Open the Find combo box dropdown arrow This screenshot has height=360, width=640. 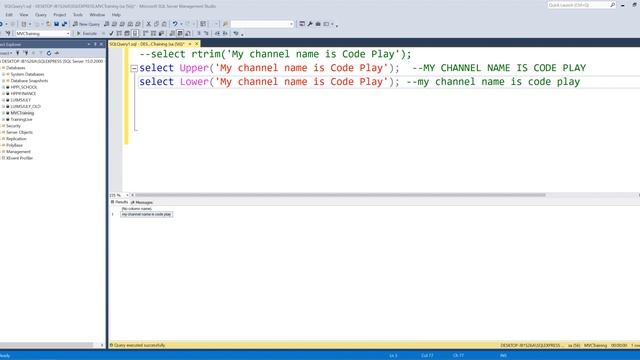coord(291,24)
